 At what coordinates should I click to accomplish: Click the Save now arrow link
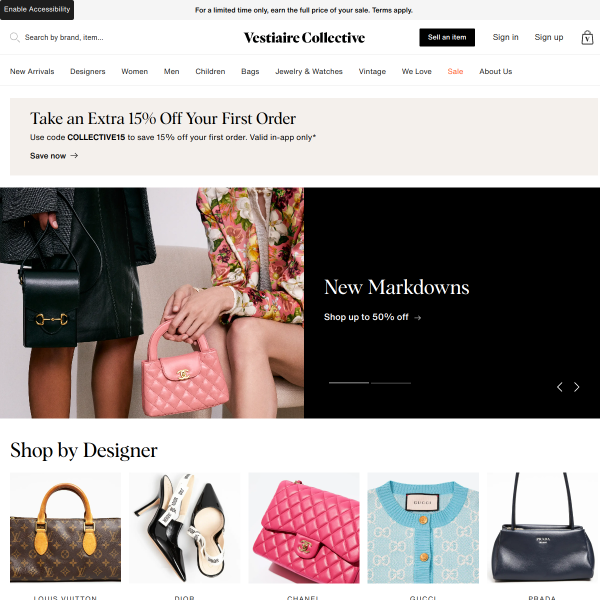tap(54, 156)
